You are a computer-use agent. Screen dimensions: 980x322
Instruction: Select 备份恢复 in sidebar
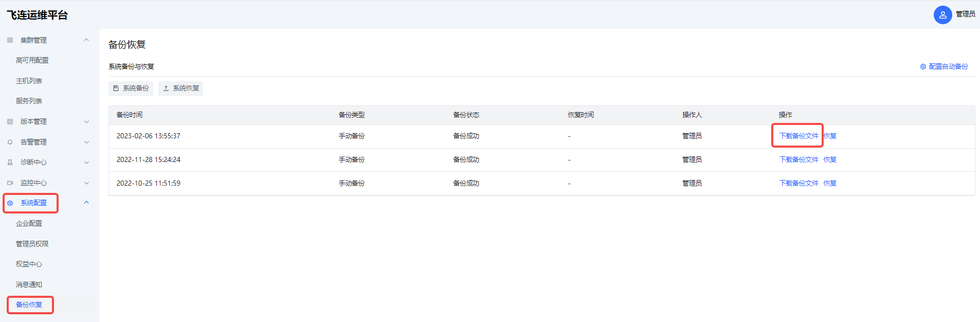(29, 305)
